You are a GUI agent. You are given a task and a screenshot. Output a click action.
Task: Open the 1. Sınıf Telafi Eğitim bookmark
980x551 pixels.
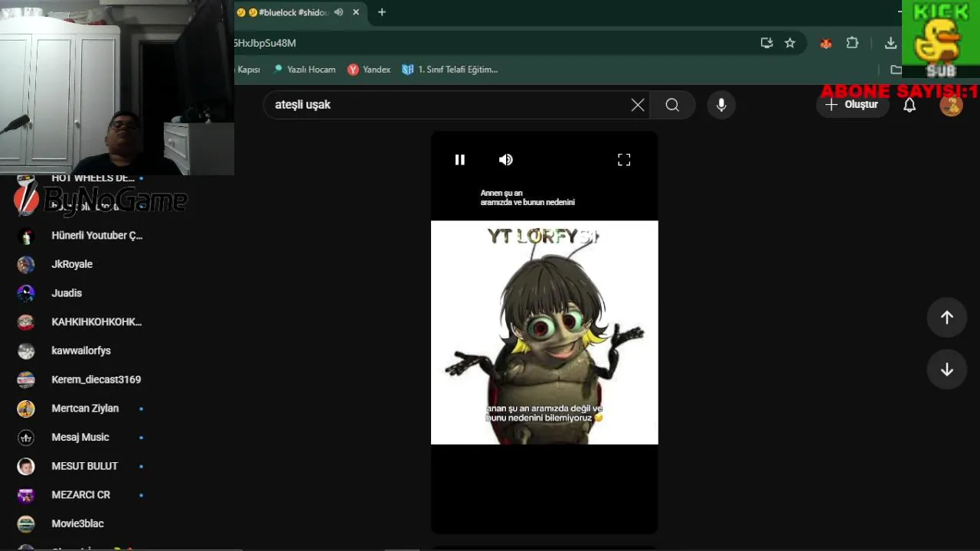[x=450, y=70]
